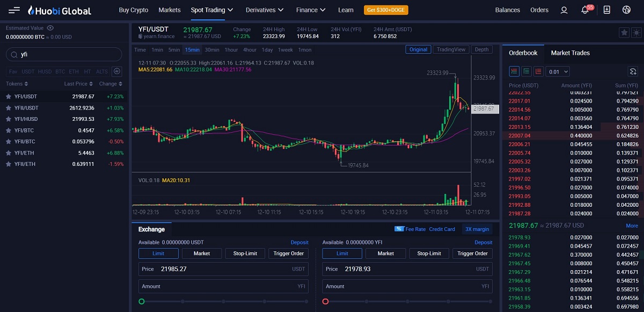
Task: Add YFI/USDT to favorites using header star
Action: click(x=624, y=33)
